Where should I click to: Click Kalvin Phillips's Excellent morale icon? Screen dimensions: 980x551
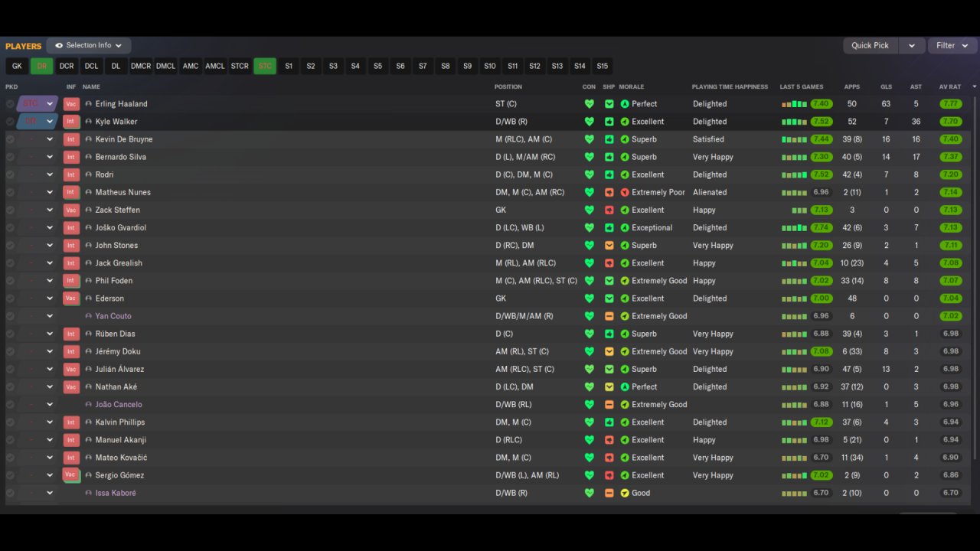click(x=625, y=422)
